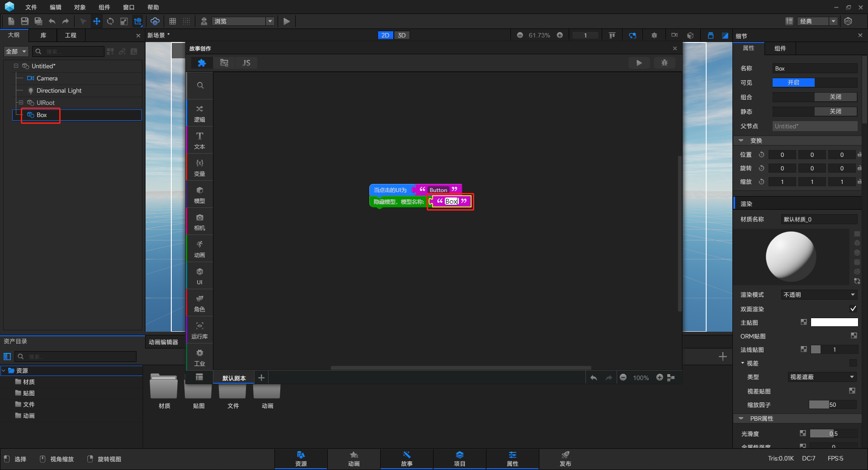Open the 动画 block category in story editor
This screenshot has width=868, height=470.
coord(199,249)
